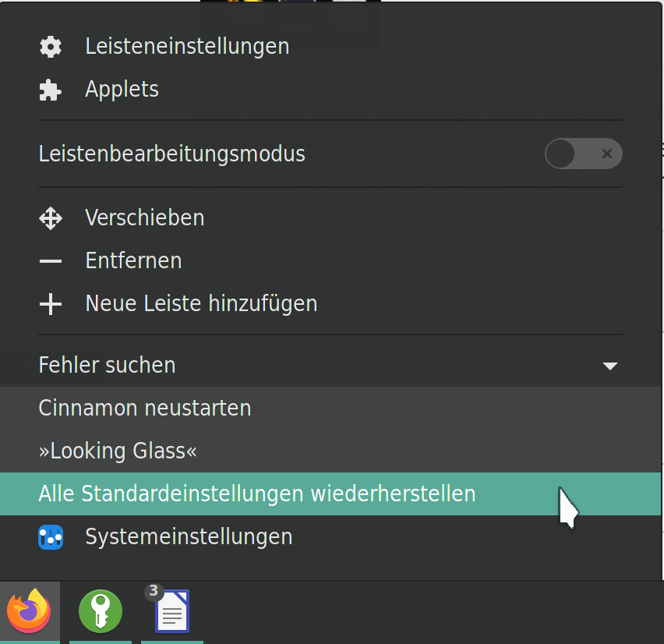The height and width of the screenshot is (644, 664).
Task: Click Neue Leiste hinzufügen
Action: pos(200,303)
